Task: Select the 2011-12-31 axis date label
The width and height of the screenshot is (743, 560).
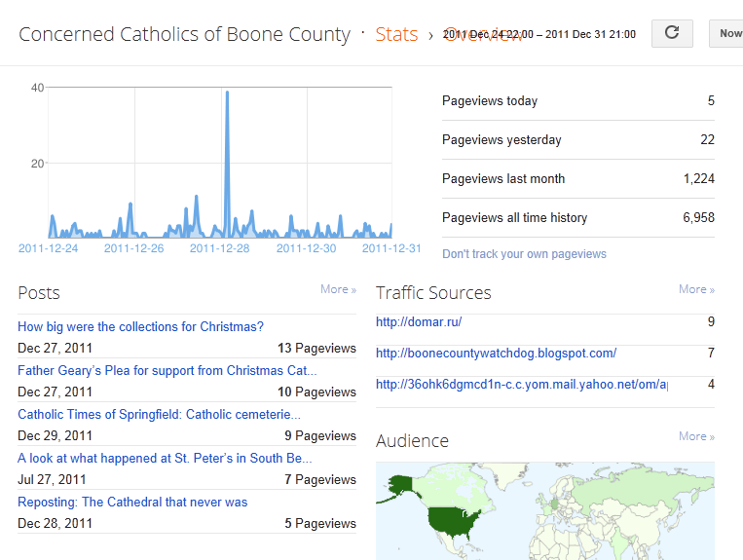Action: 391,248
